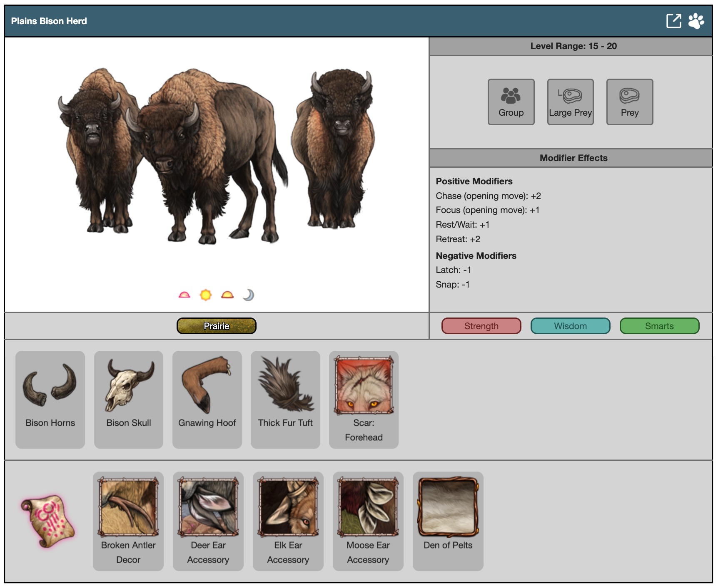
Task: Open the Scar: Forehead item
Action: point(364,399)
